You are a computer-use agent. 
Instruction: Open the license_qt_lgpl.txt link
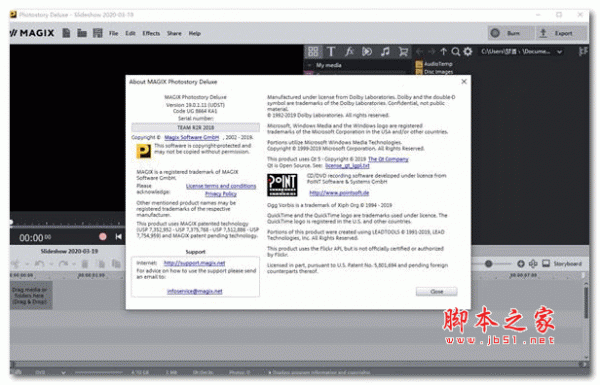click(347, 166)
